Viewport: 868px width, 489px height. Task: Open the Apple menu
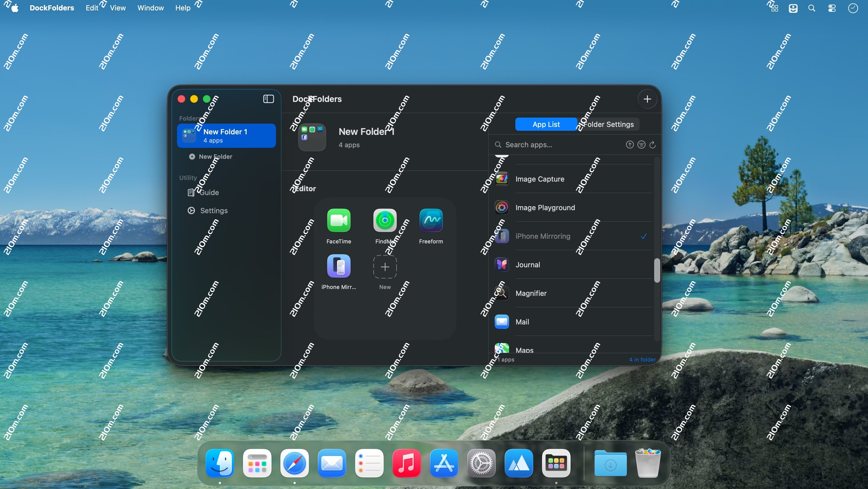coord(15,7)
